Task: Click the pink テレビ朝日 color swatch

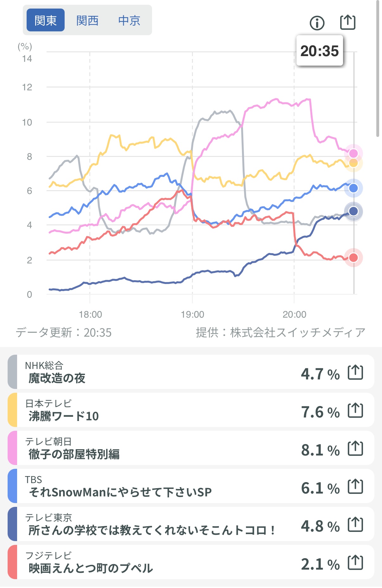Action: tap(12, 448)
